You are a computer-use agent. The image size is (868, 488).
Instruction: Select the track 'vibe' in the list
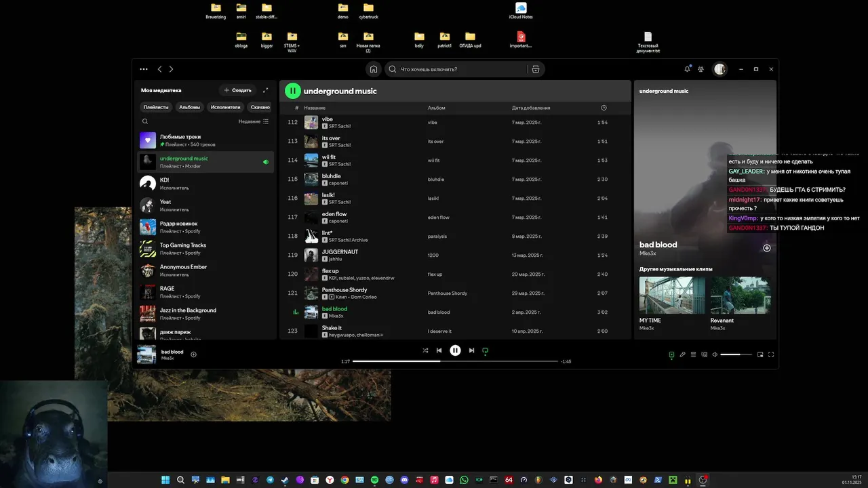click(455, 122)
